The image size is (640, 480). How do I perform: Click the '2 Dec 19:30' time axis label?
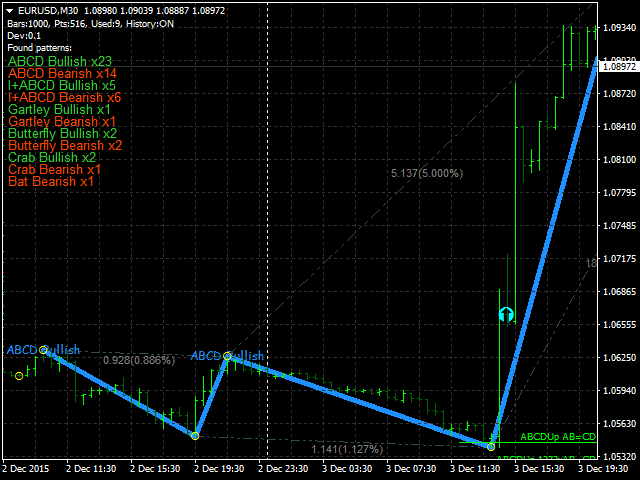tap(219, 469)
